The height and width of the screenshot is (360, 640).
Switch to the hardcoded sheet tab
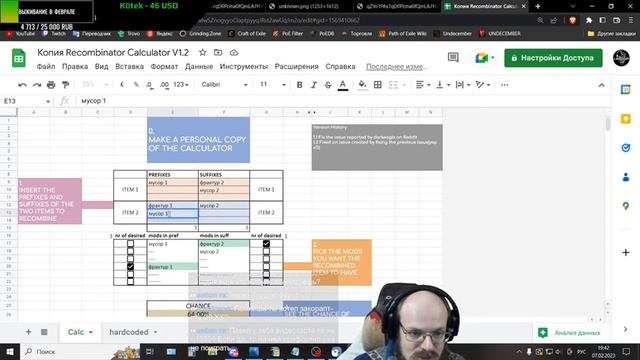click(129, 332)
